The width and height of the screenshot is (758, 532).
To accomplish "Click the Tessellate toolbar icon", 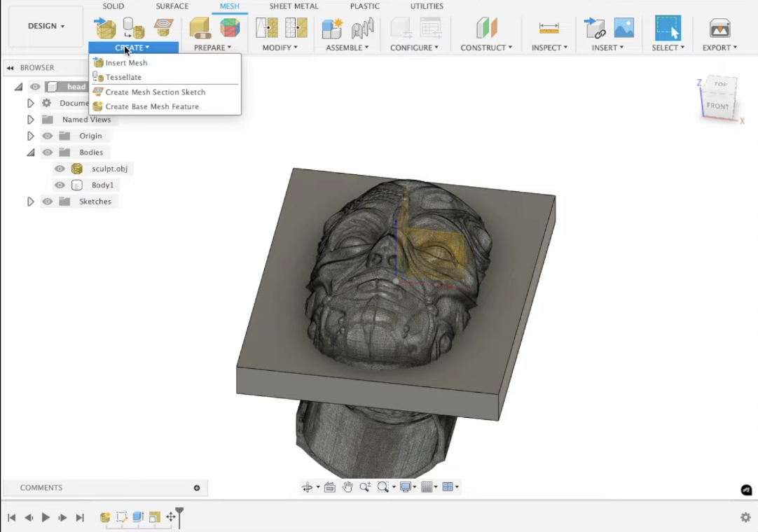I will click(x=133, y=27).
